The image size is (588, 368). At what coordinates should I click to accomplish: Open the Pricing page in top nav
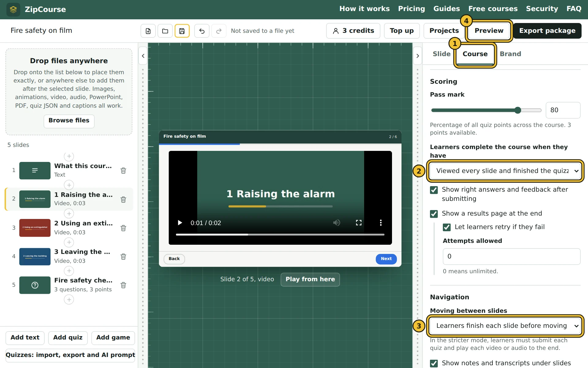pyautogui.click(x=411, y=9)
